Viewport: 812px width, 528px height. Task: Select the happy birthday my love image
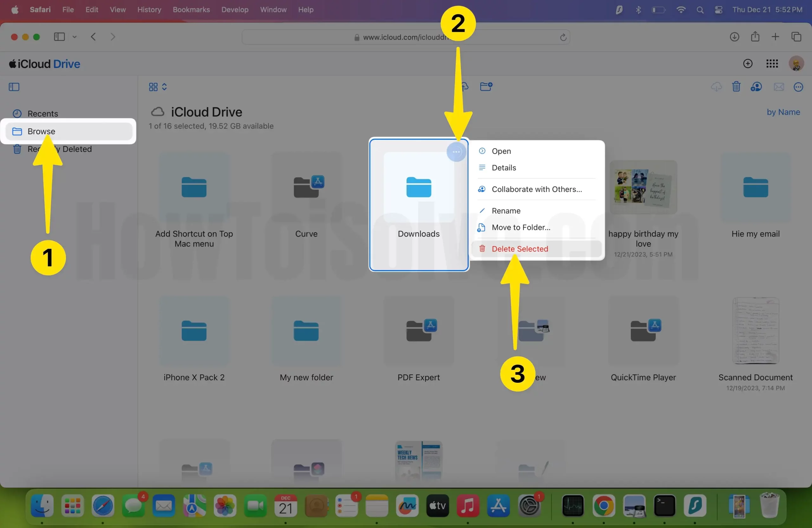643,187
